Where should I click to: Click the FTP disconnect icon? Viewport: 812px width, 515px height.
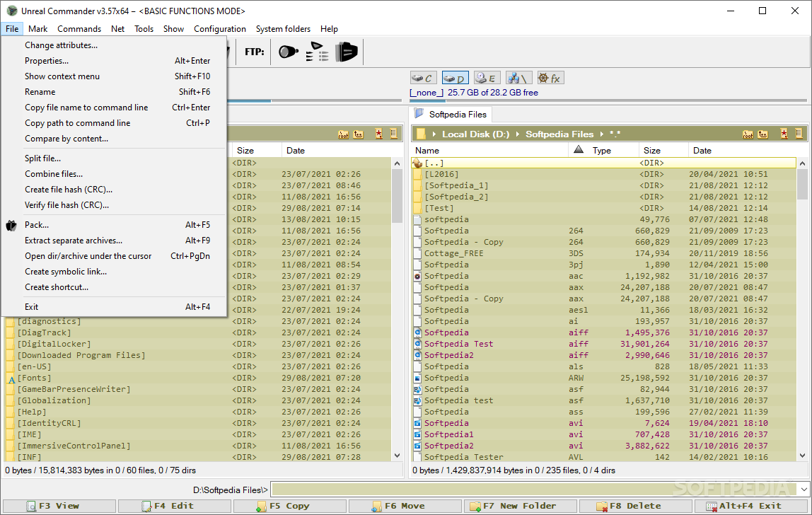347,52
